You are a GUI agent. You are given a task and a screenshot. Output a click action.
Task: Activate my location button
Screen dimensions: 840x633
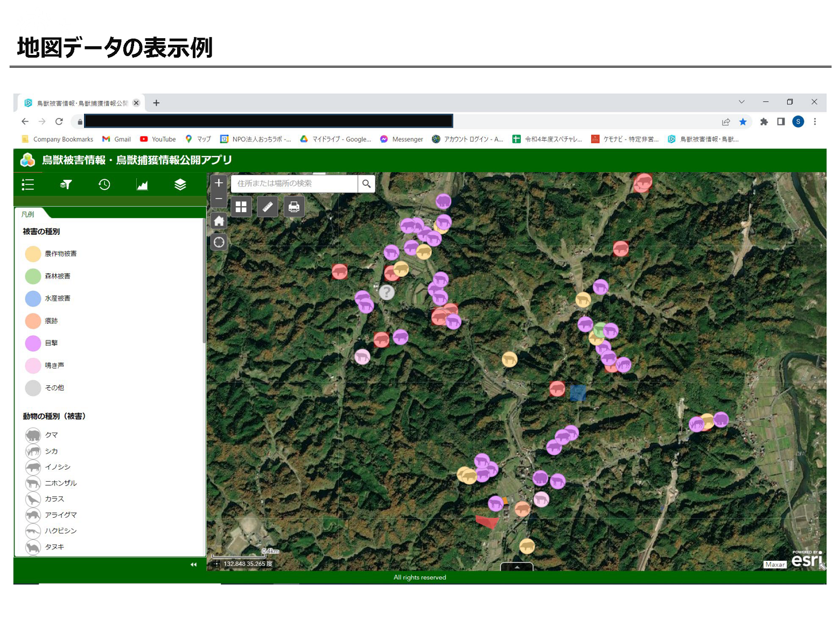[219, 242]
